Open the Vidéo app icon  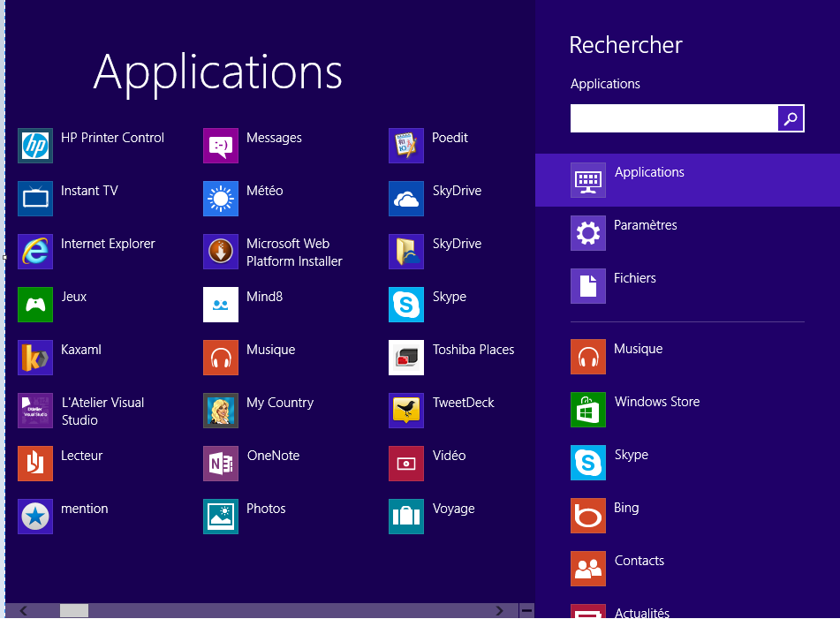click(406, 464)
